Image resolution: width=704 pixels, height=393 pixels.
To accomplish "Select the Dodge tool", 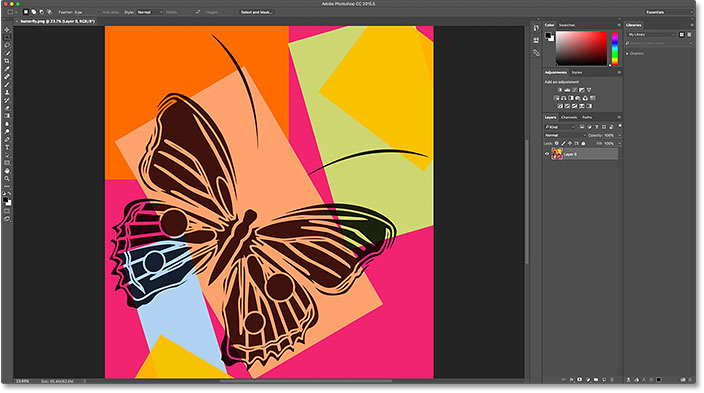I will pos(7,132).
